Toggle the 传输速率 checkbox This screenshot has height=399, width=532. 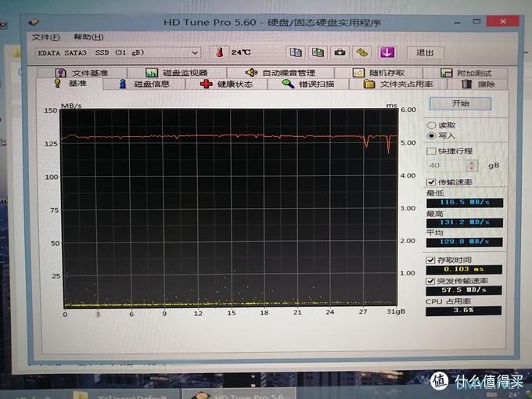pyautogui.click(x=431, y=182)
